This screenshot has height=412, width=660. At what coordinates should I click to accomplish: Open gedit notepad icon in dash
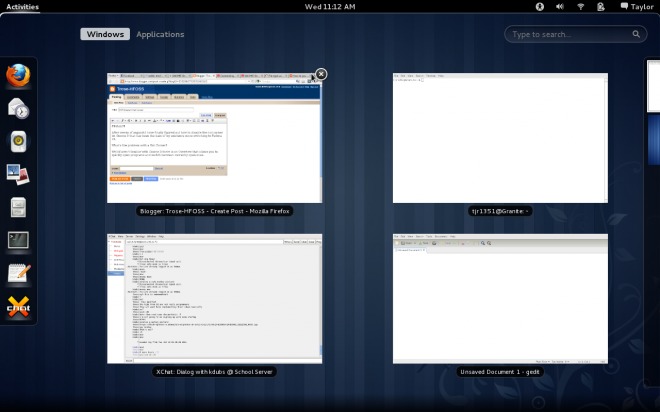coord(19,273)
